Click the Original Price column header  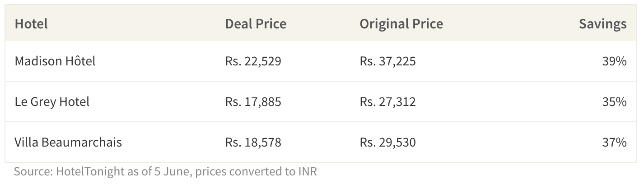click(x=401, y=23)
